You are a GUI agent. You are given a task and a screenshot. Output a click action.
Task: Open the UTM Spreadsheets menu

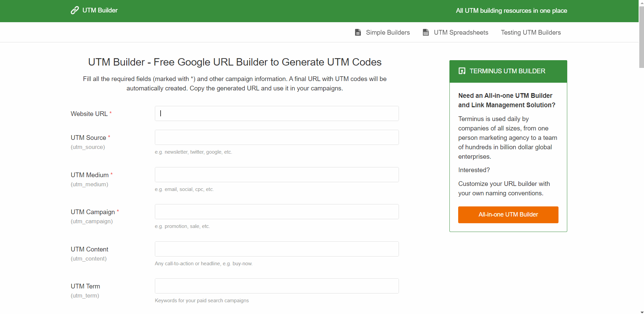pos(461,32)
